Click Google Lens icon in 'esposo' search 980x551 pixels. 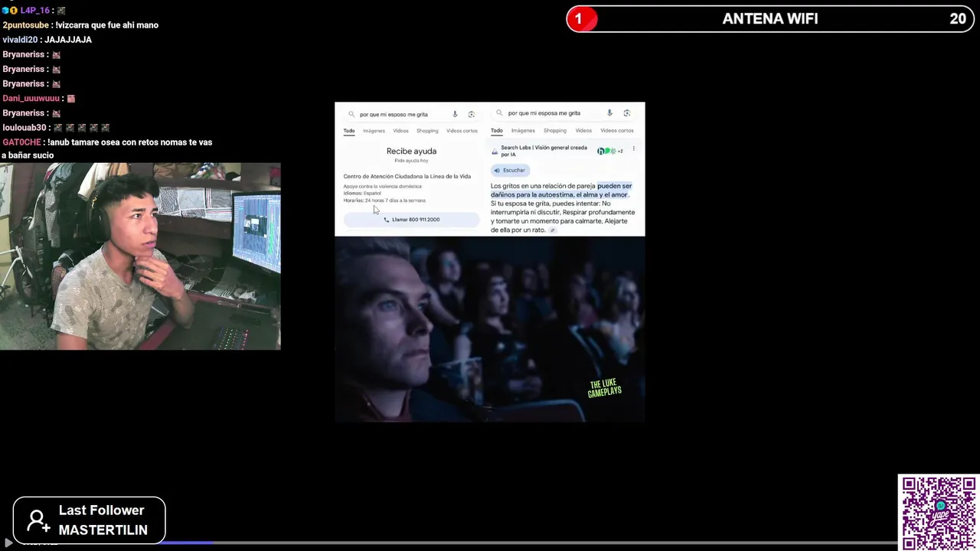(x=471, y=114)
